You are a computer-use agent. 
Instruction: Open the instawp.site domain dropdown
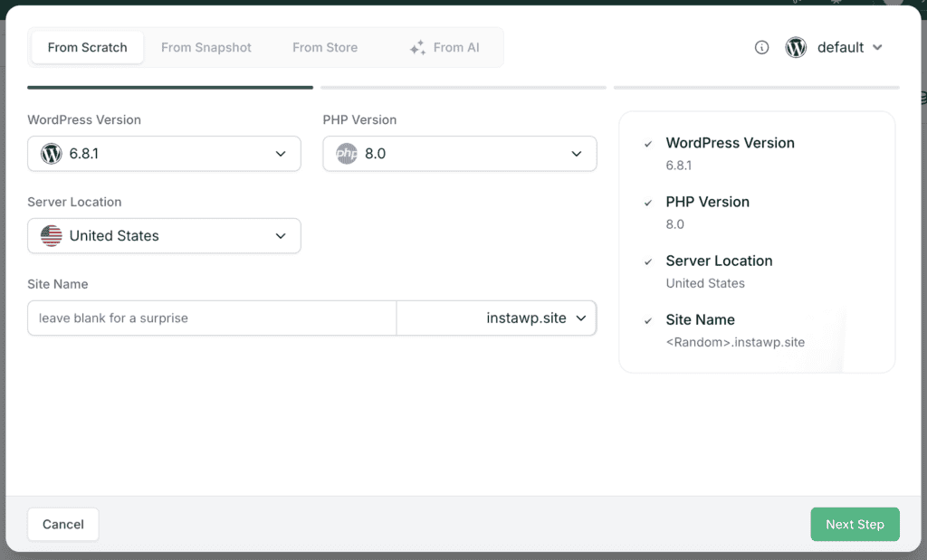tap(497, 318)
